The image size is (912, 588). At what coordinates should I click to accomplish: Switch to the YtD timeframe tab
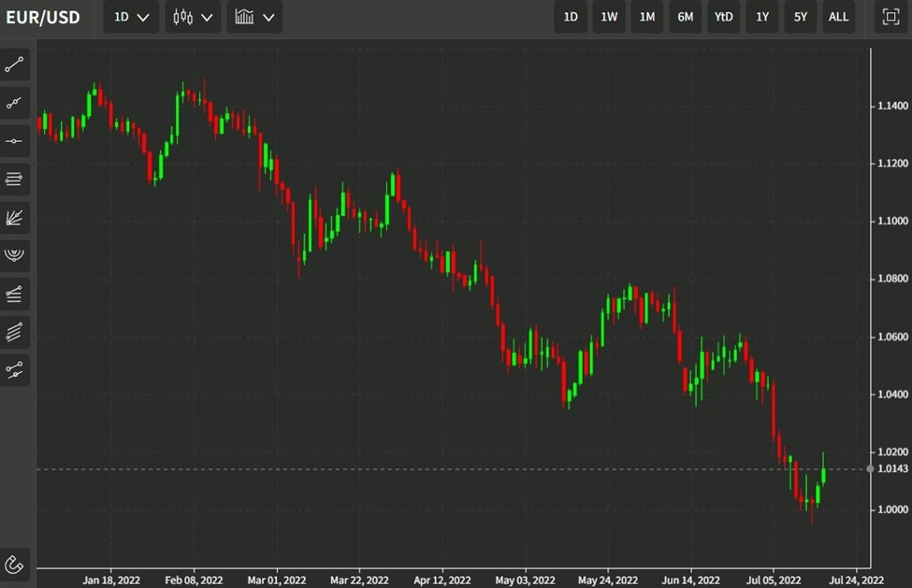(723, 16)
